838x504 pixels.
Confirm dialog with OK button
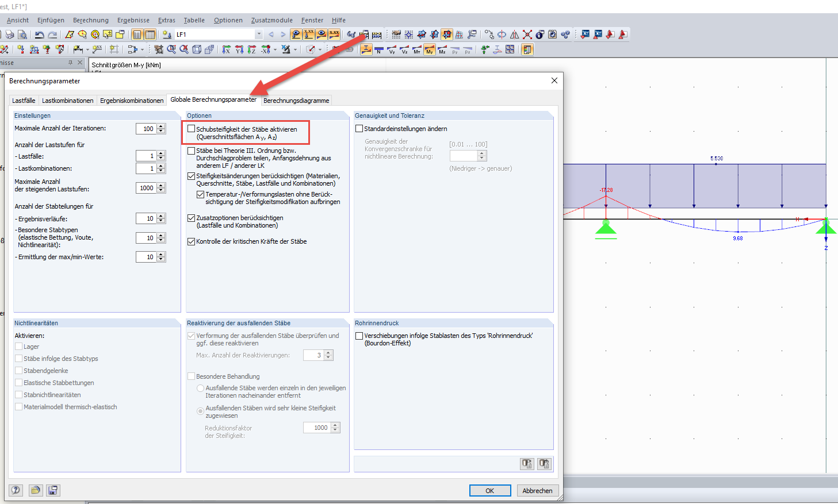click(x=489, y=490)
